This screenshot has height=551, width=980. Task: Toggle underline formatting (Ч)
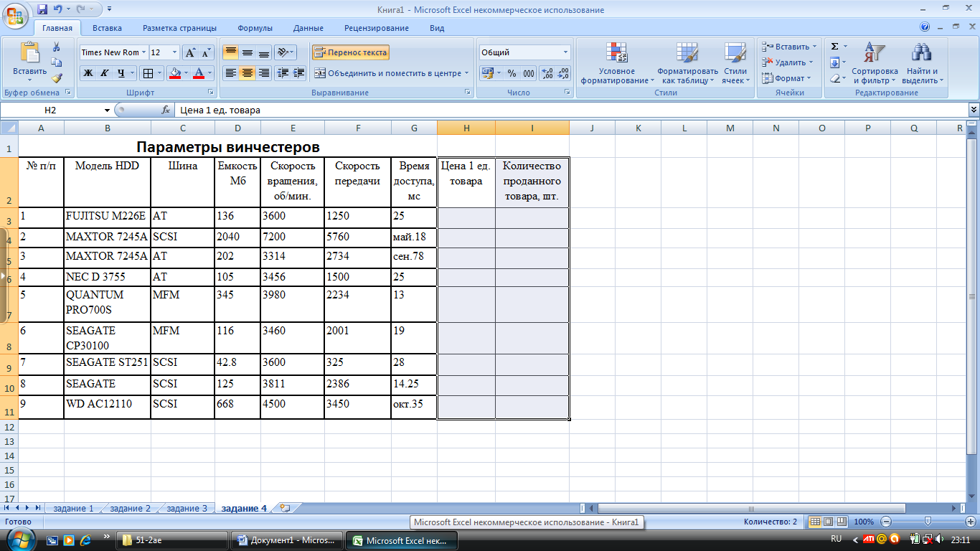[121, 72]
